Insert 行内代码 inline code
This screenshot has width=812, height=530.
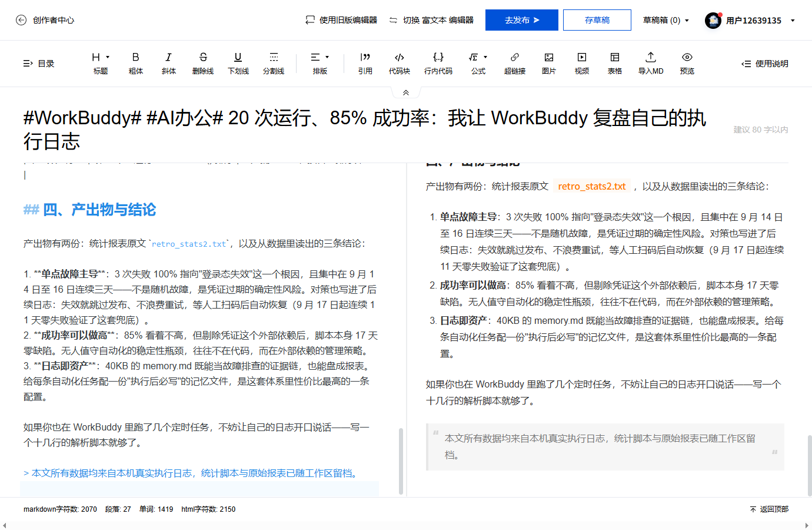tap(438, 64)
